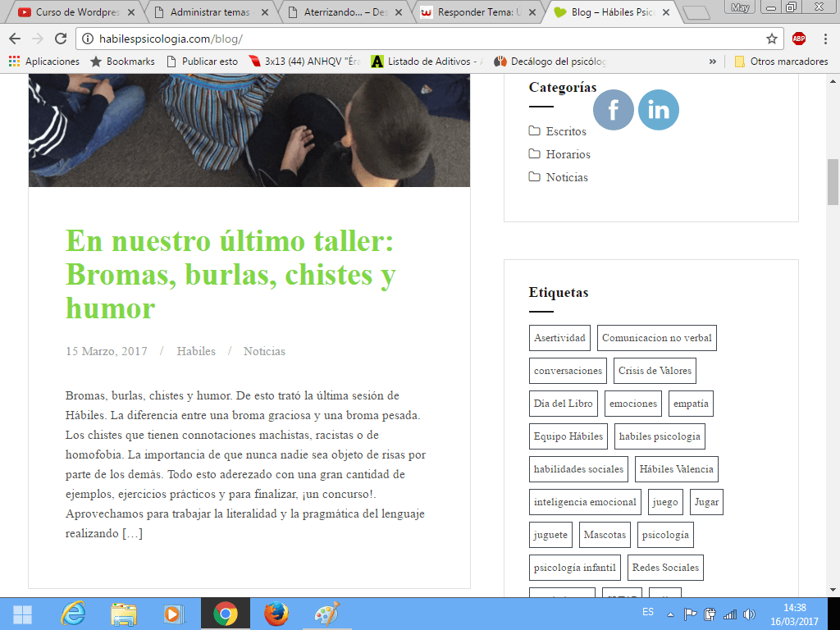Select the inteligencia emocional tag
The image size is (840, 630).
pos(585,502)
